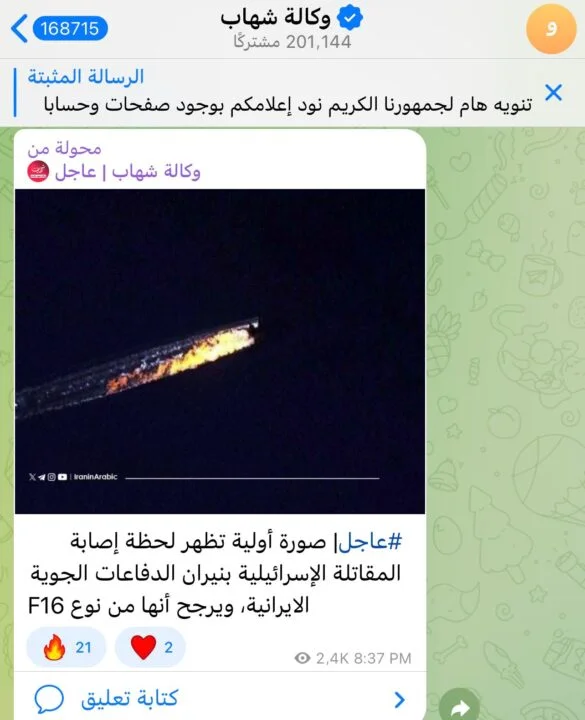This screenshot has width=585, height=720.
Task: Open comments via كتابة تعليق
Action: (x=129, y=699)
